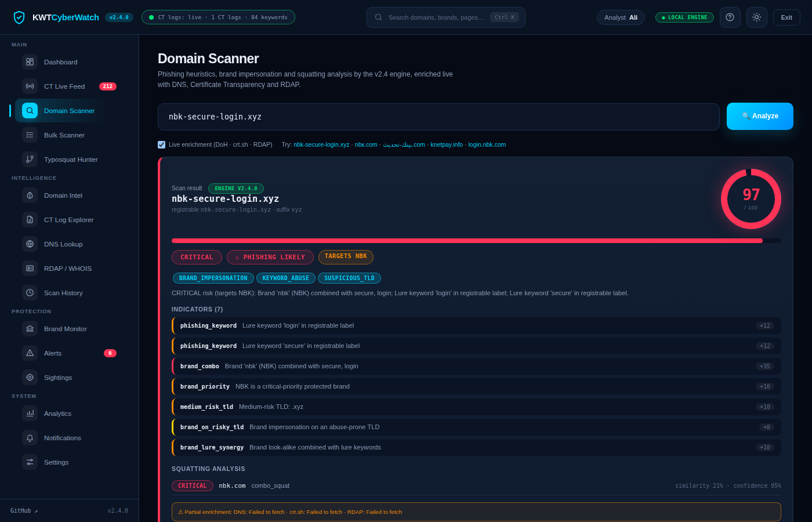Click the CT logs live status pill
Image resolution: width=812 pixels, height=522 pixels.
coord(218,17)
